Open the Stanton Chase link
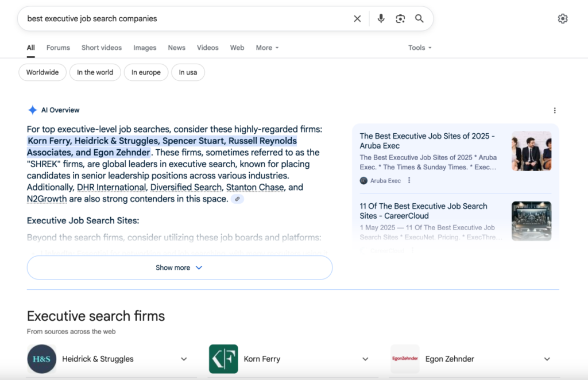This screenshot has height=380, width=588. (254, 187)
